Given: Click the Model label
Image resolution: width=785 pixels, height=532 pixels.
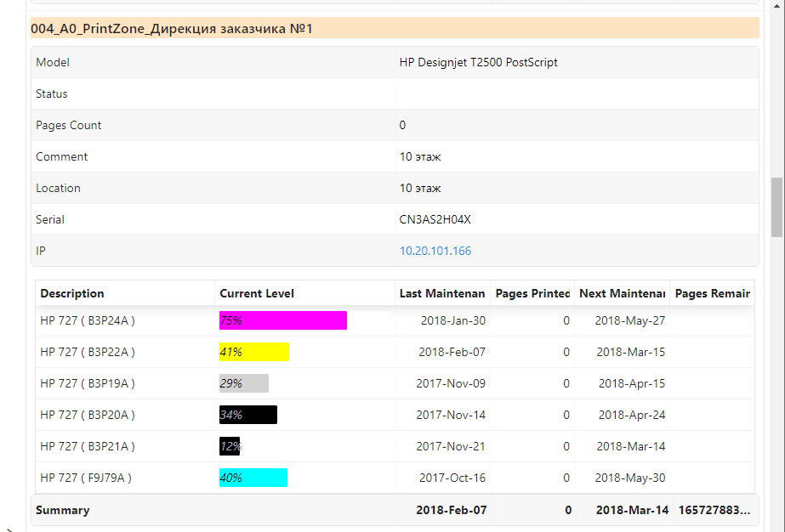Looking at the screenshot, I should [53, 62].
